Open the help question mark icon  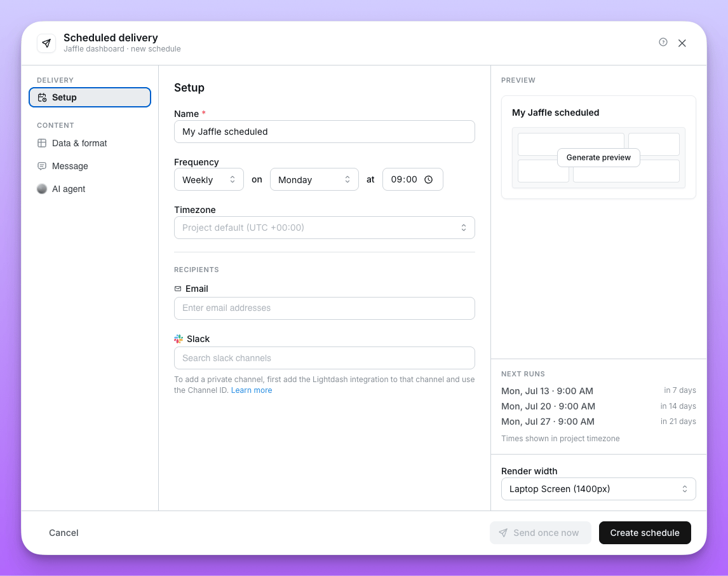coord(663,42)
